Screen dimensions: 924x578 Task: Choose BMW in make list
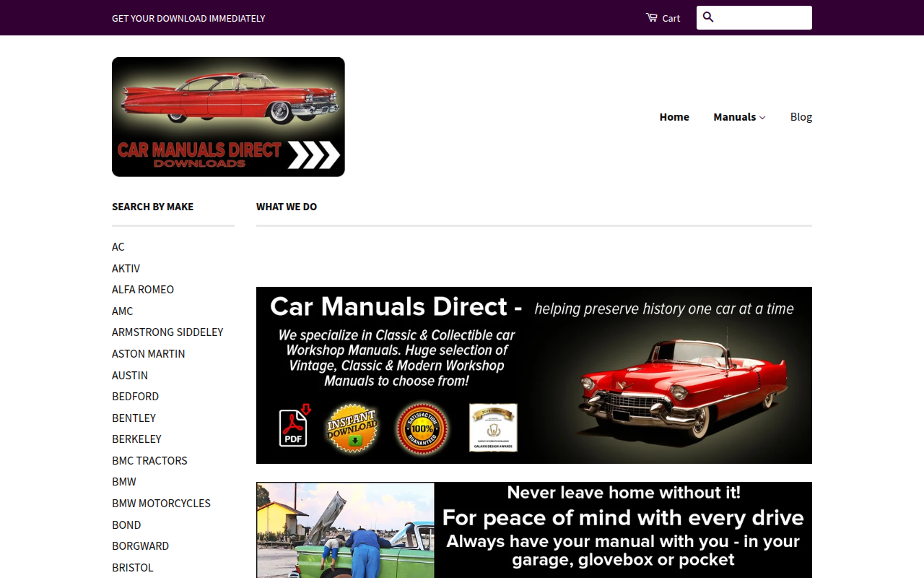click(x=124, y=482)
